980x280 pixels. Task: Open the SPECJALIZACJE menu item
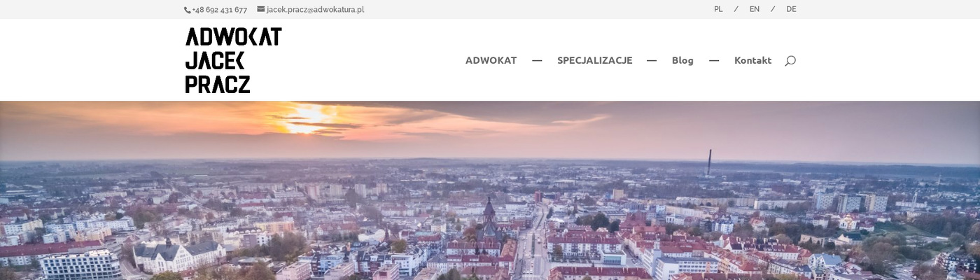pyautogui.click(x=594, y=60)
